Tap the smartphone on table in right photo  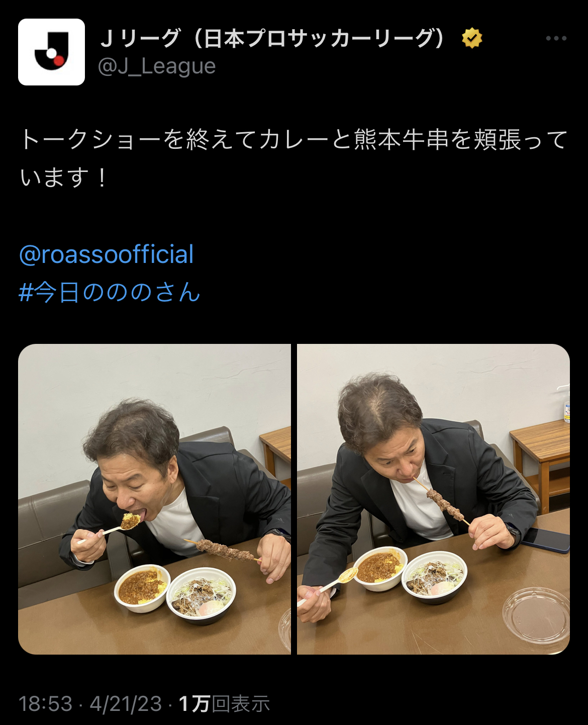coord(545,539)
